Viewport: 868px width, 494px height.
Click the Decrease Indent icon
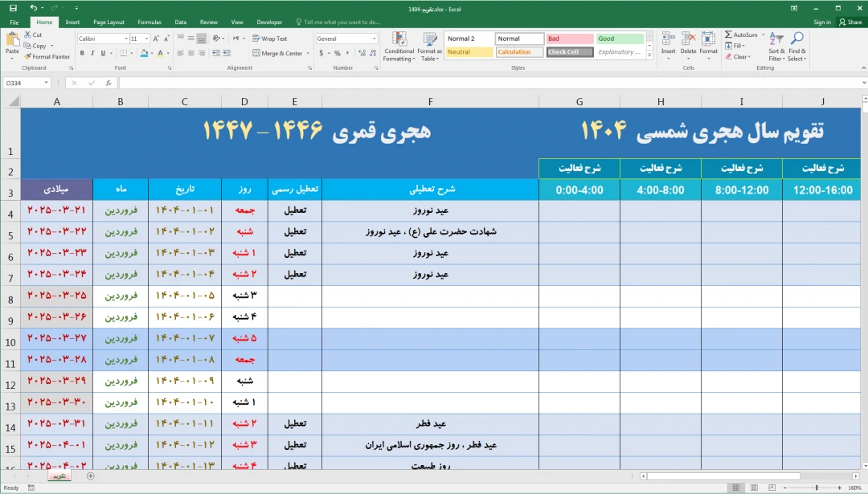[x=216, y=53]
